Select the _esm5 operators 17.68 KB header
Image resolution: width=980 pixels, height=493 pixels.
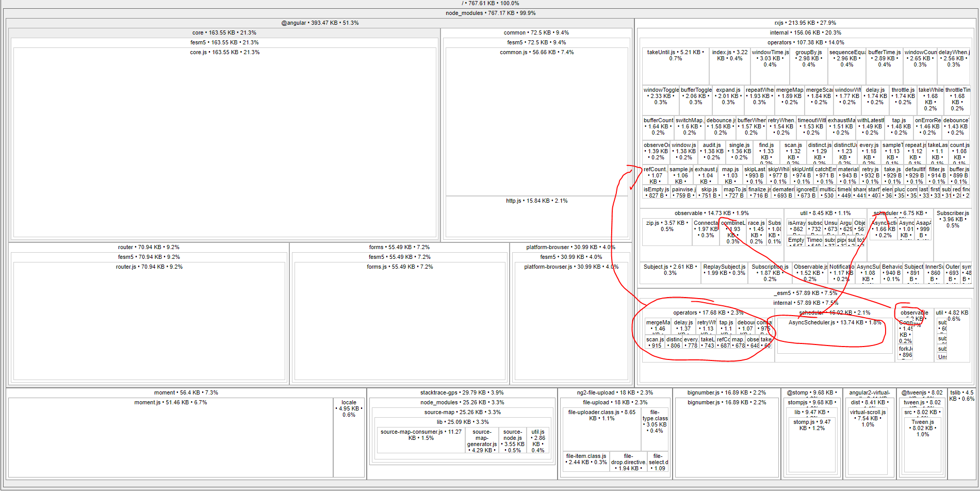click(x=708, y=313)
